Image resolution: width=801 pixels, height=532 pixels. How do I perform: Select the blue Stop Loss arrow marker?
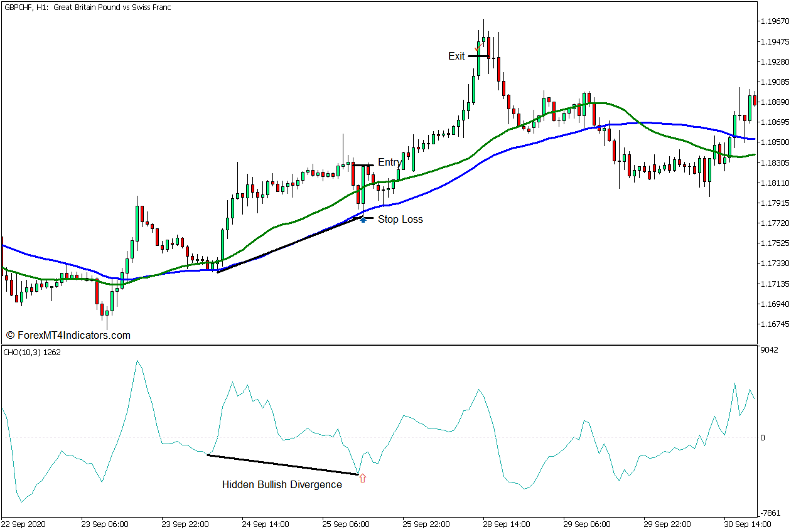[x=363, y=220]
